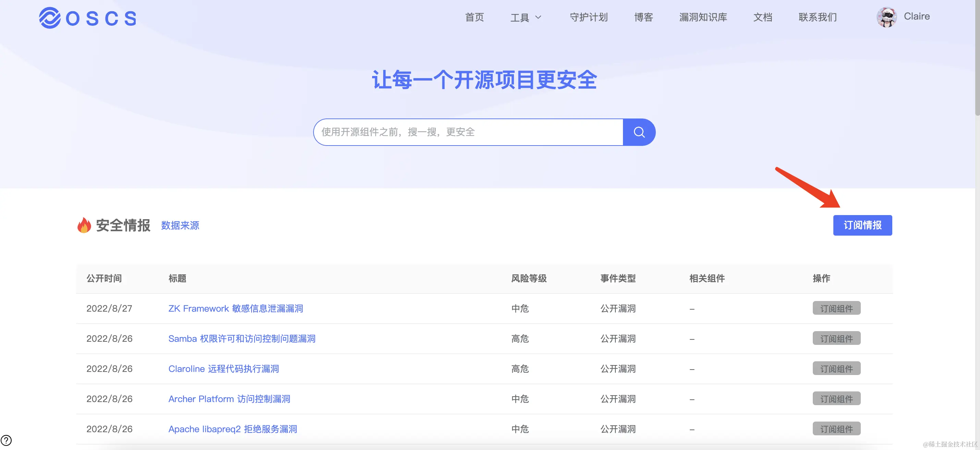The image size is (980, 450).
Task: Click the magnifier search button
Action: 639,132
